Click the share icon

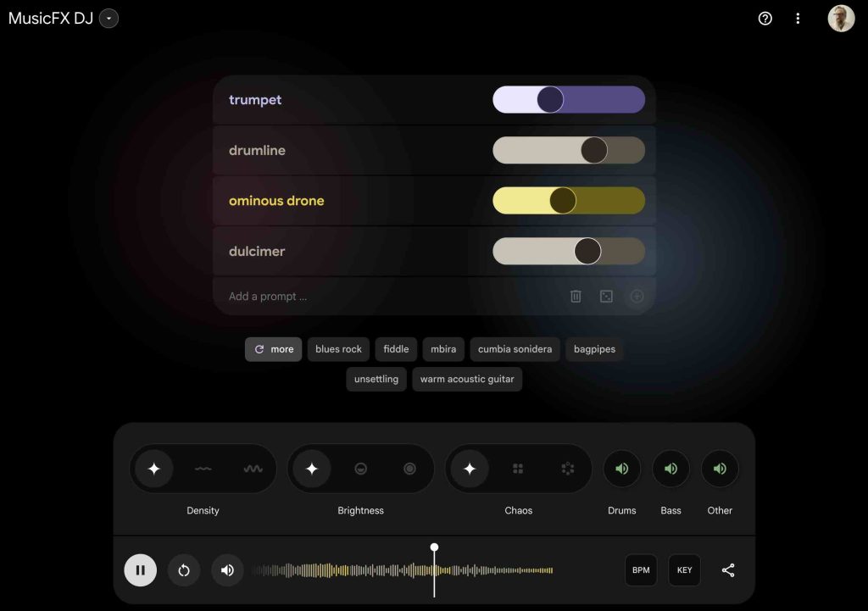pyautogui.click(x=728, y=570)
